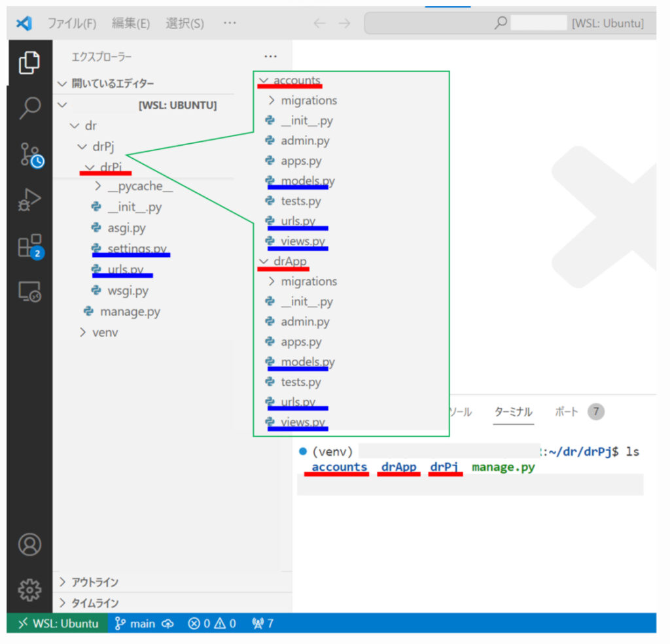Open the Accounts menu icon

coord(29,544)
